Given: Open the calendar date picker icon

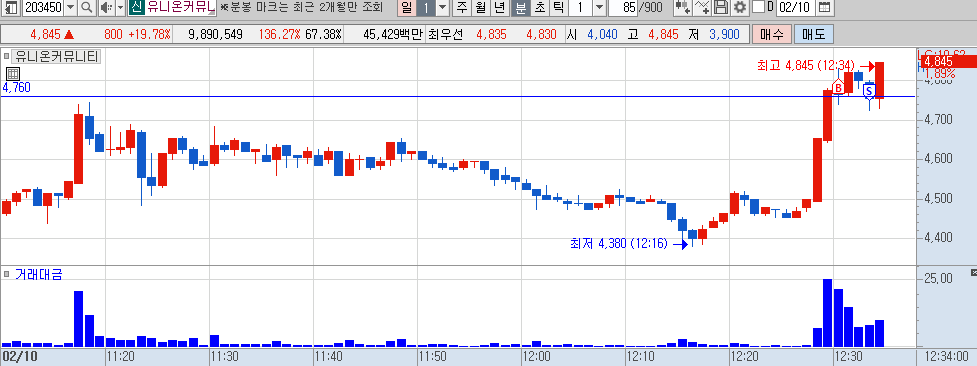Looking at the screenshot, I should (824, 7).
